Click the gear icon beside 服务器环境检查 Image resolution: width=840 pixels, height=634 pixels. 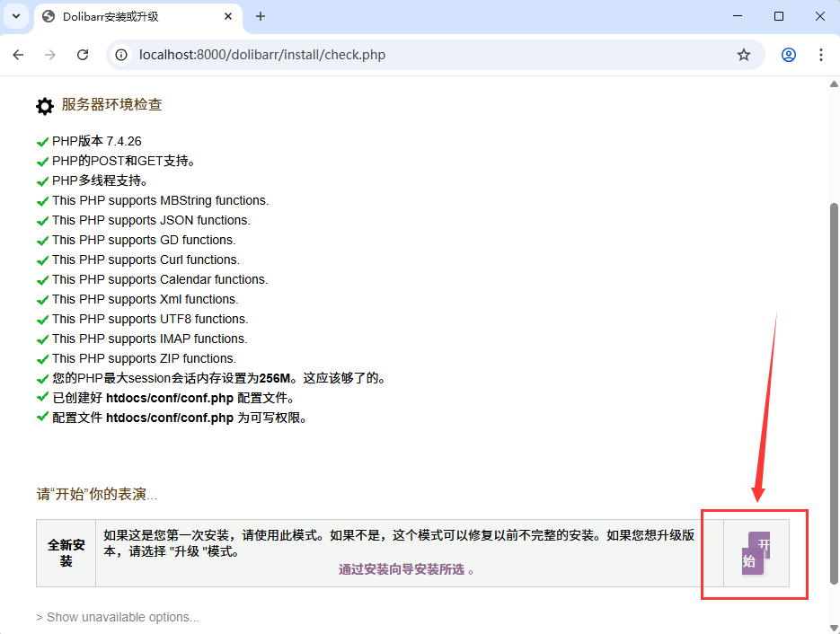45,106
